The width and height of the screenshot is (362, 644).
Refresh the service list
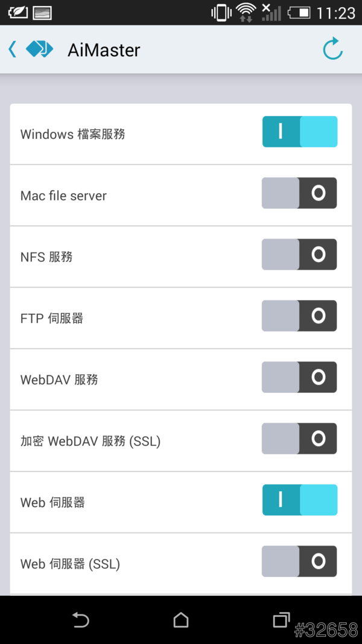tap(332, 49)
